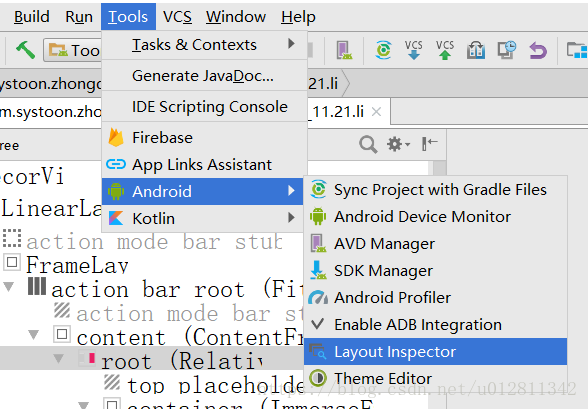588x409 pixels.
Task: Select AVD Manager menu entry
Action: [x=435, y=244]
